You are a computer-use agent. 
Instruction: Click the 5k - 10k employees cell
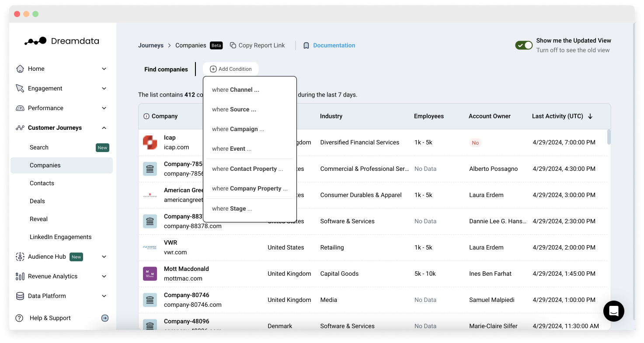[x=425, y=274]
